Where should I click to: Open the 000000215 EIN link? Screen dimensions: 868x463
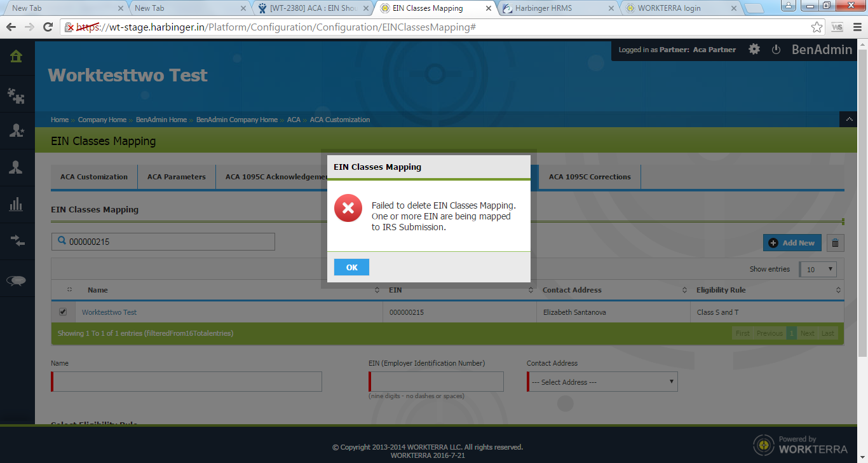407,312
